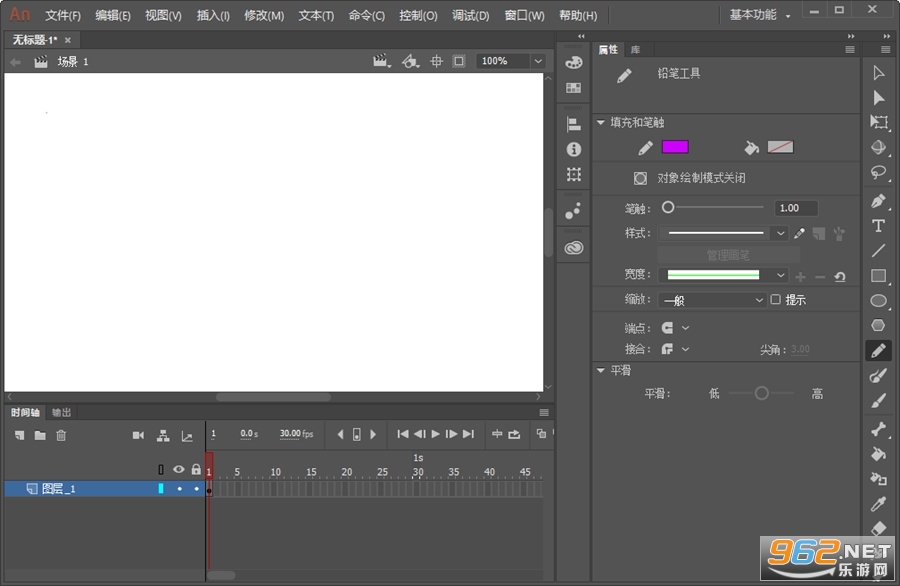Toggle 图层_1 outline color highlight
Viewport: 900px width, 586px height.
tap(161, 488)
